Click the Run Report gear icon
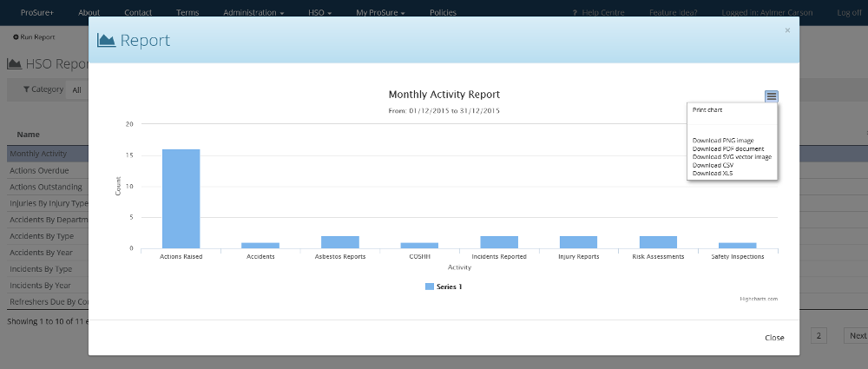This screenshot has width=868, height=369. pos(16,37)
